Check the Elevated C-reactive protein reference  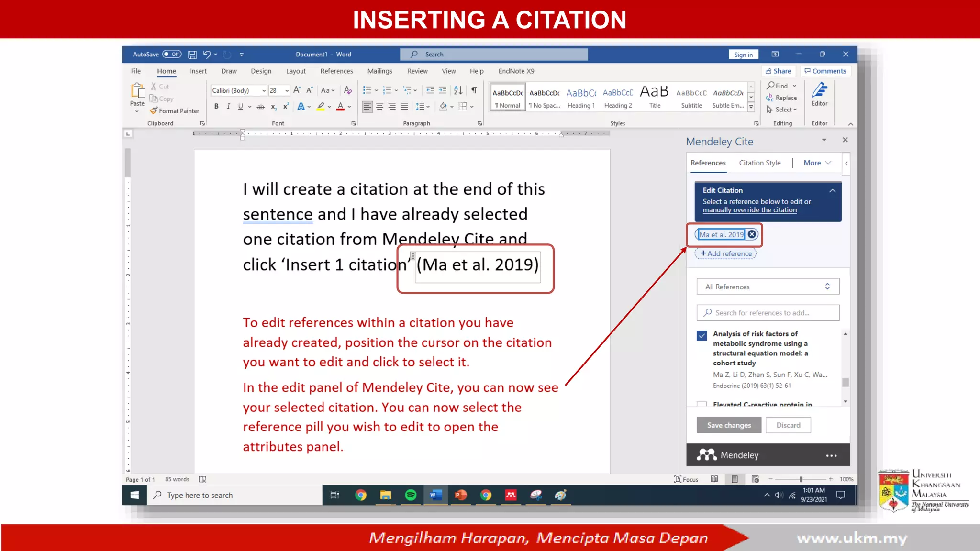point(702,404)
